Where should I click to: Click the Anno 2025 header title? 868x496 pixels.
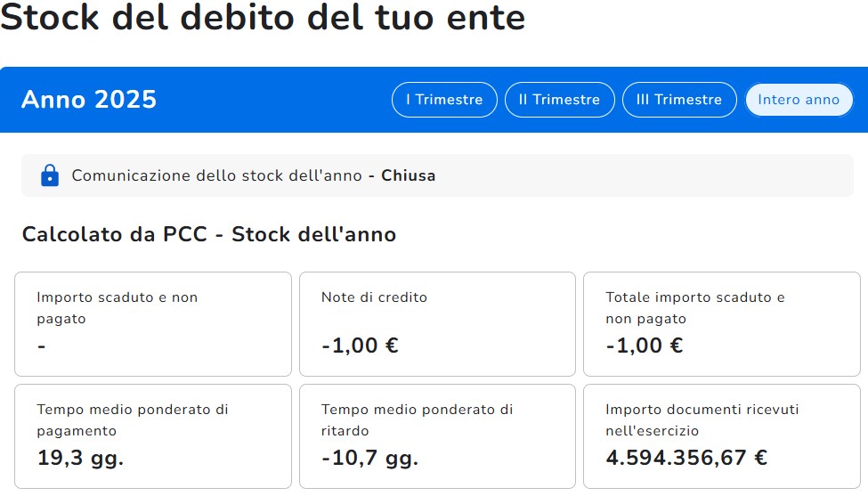[x=89, y=100]
